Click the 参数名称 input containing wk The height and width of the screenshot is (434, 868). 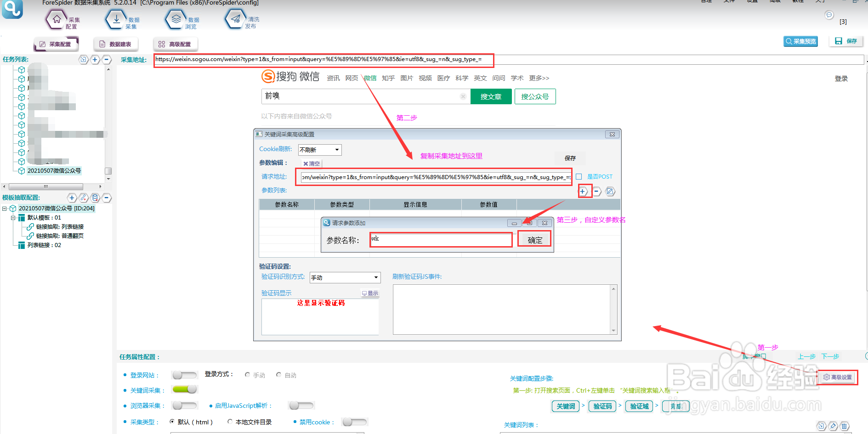[x=440, y=239]
